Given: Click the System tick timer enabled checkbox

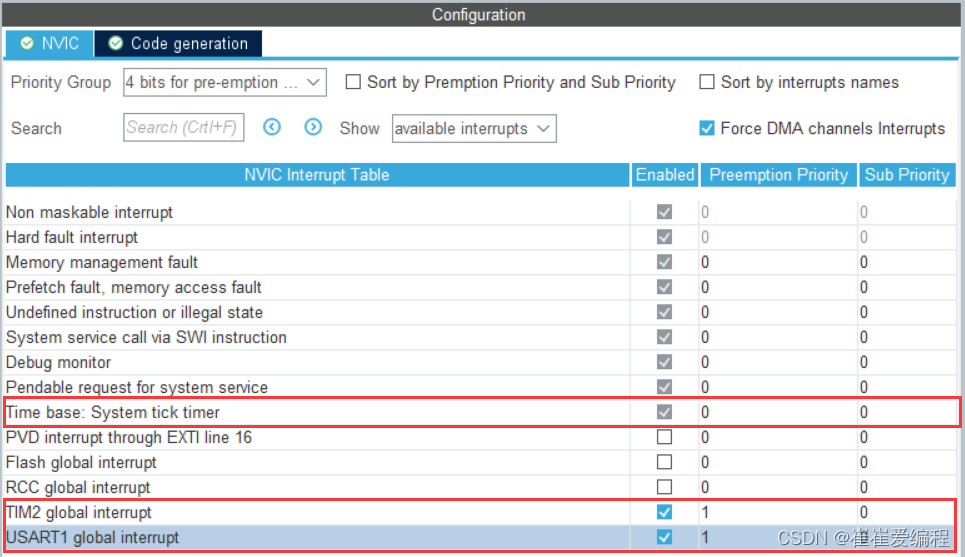Looking at the screenshot, I should [x=664, y=412].
